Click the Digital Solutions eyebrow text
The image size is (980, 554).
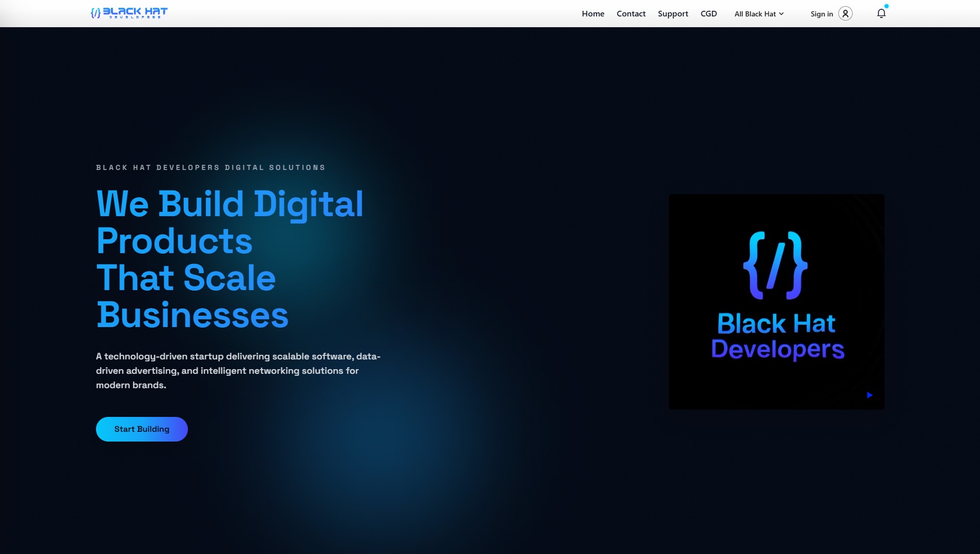210,167
